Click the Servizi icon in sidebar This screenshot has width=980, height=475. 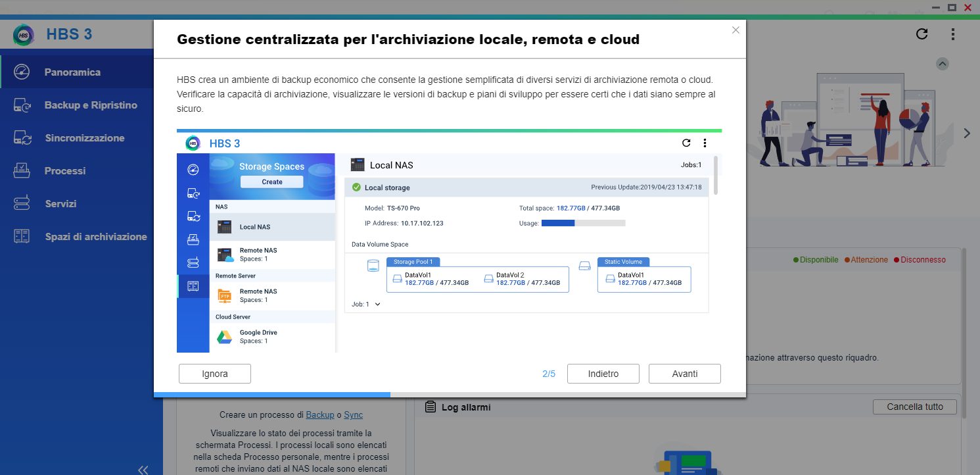pyautogui.click(x=22, y=204)
